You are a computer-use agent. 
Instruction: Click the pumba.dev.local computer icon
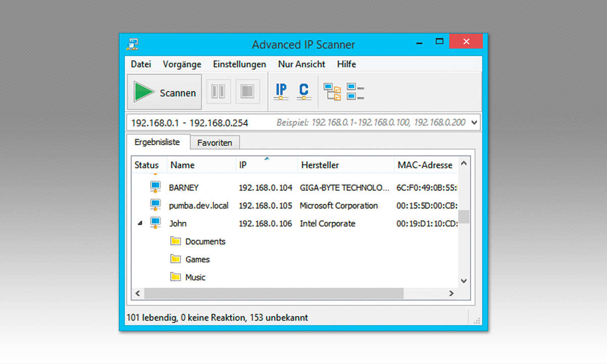click(x=155, y=205)
